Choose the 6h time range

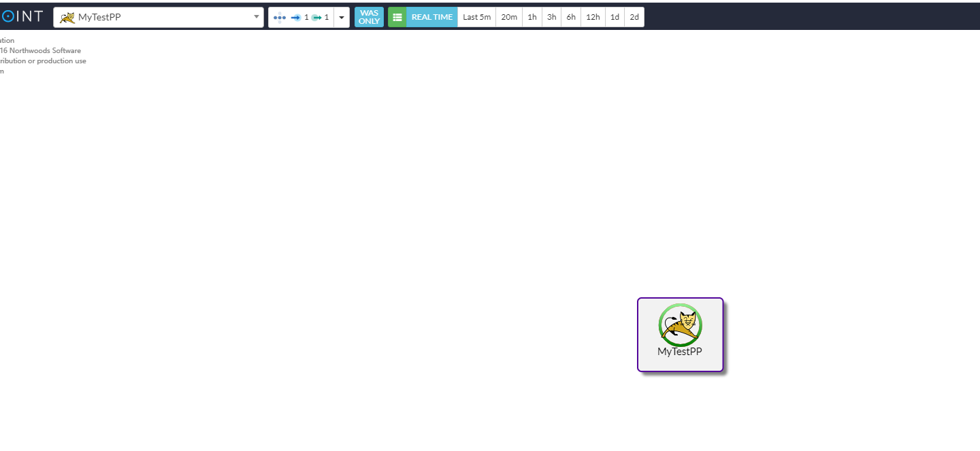[571, 18]
